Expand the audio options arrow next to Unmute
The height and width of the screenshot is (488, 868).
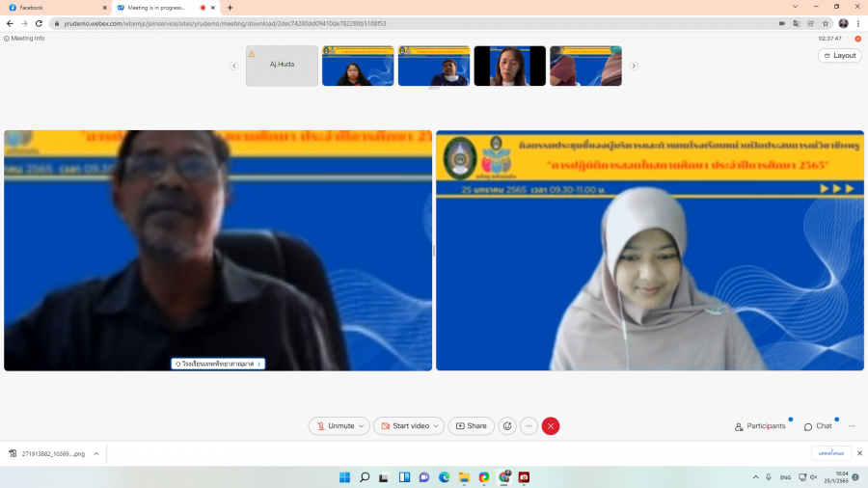(x=362, y=426)
